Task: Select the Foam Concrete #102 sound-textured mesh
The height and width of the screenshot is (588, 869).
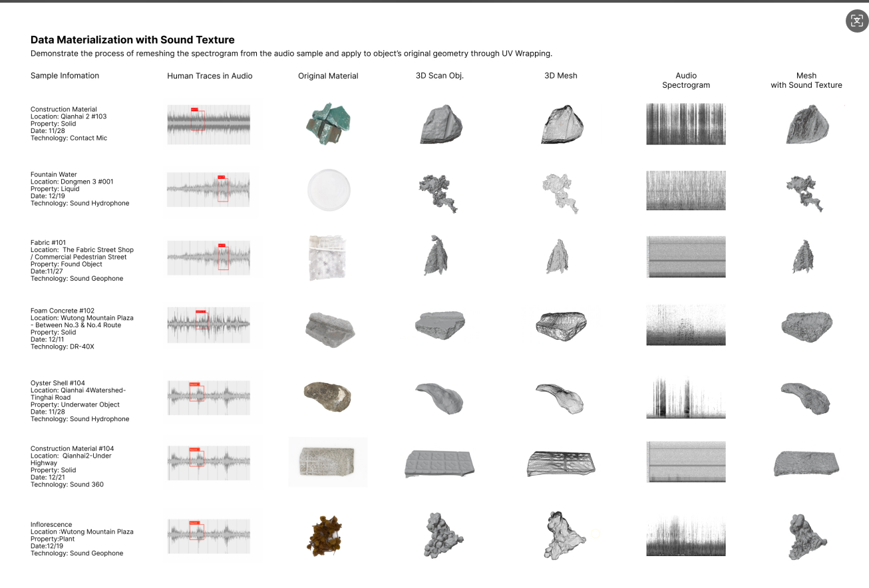Action: point(807,326)
